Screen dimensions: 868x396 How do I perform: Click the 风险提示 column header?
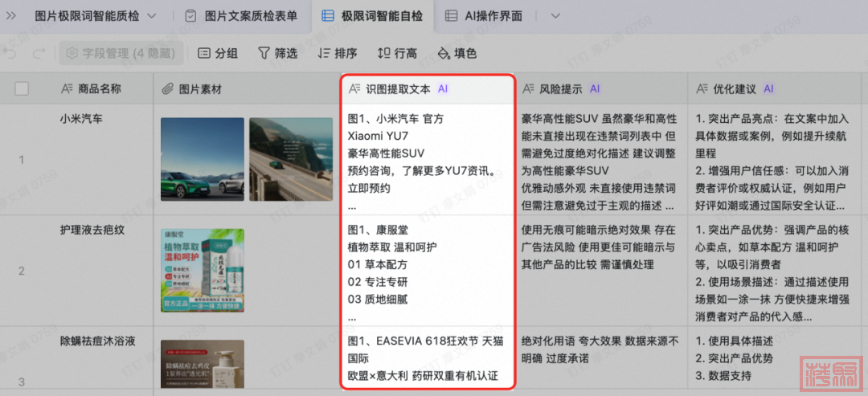(602, 88)
